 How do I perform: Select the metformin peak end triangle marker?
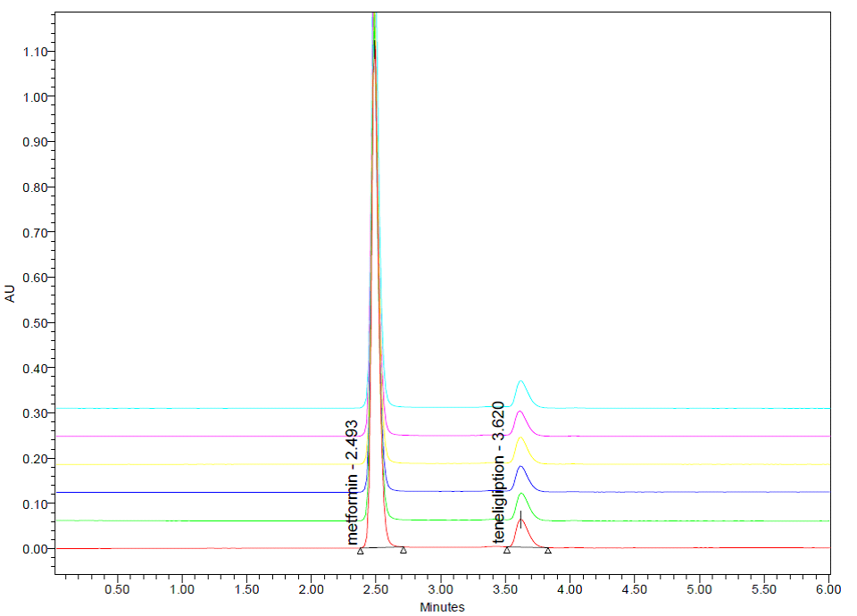click(x=404, y=550)
